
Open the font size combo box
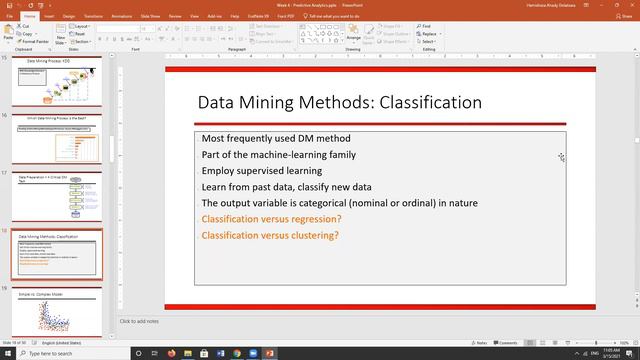(x=147, y=29)
